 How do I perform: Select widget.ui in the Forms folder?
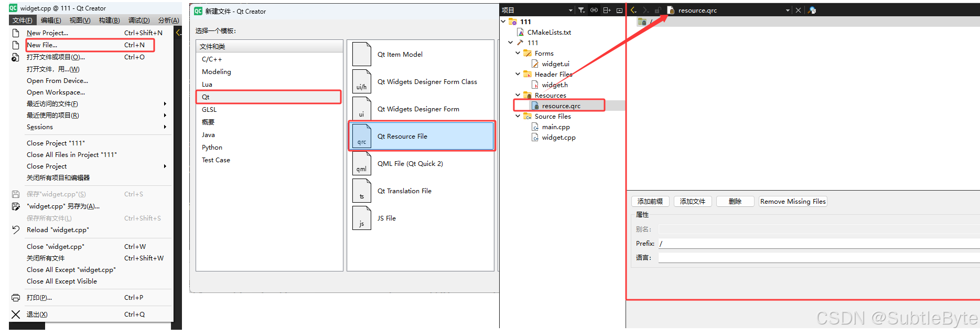(555, 64)
